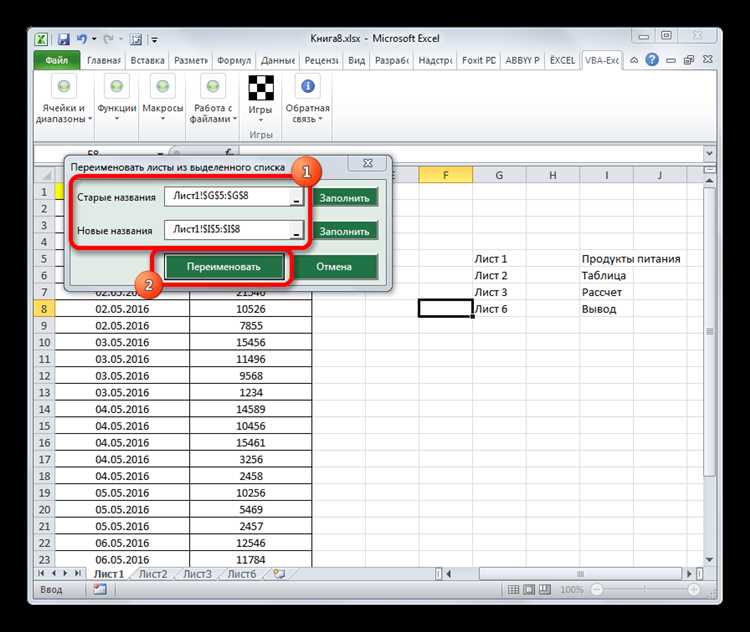Image resolution: width=750 pixels, height=632 pixels.
Task: Close the rename sheets dialog
Action: click(x=368, y=163)
